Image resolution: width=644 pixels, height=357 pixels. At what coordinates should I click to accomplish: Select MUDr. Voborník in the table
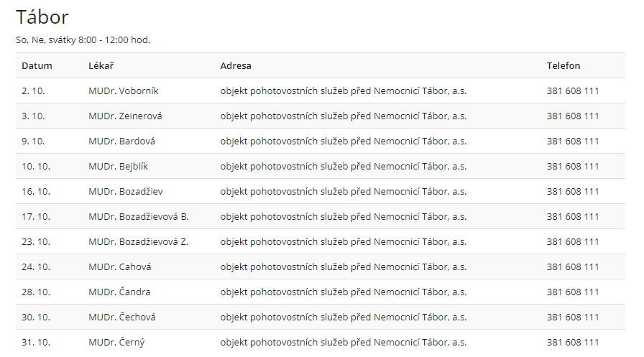pos(124,91)
